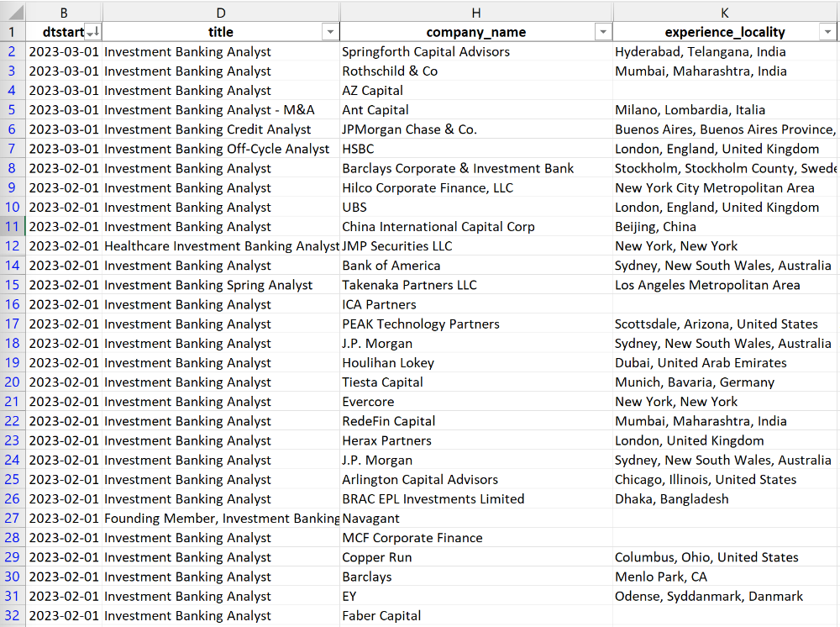This screenshot has width=840, height=627.
Task: Select cell 'Navagant'
Action: click(x=475, y=519)
